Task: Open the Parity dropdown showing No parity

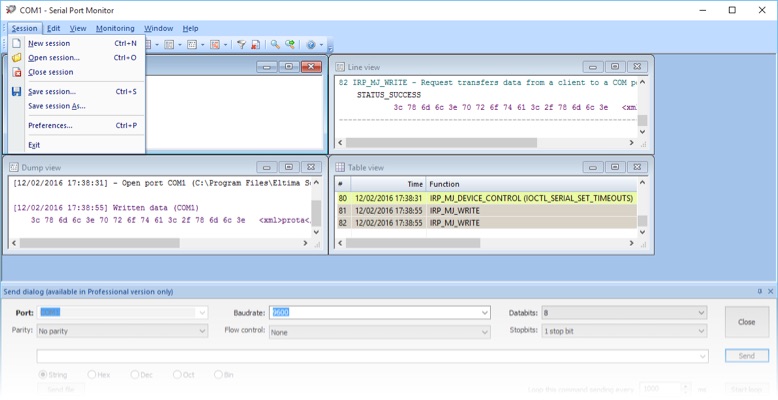Action: [x=202, y=331]
